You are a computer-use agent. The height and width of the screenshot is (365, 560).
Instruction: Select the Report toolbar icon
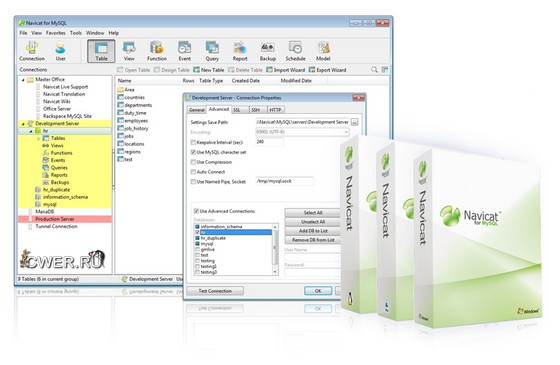click(x=240, y=51)
